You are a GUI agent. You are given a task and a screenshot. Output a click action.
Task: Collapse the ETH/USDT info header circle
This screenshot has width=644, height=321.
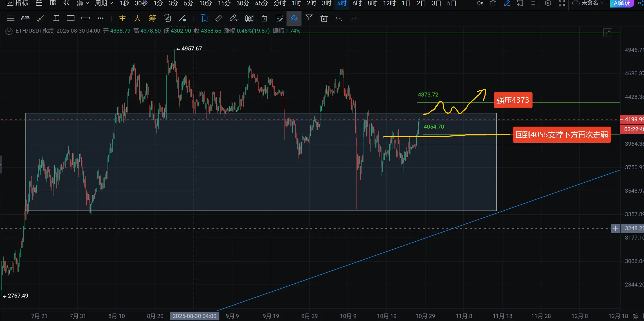9,31
